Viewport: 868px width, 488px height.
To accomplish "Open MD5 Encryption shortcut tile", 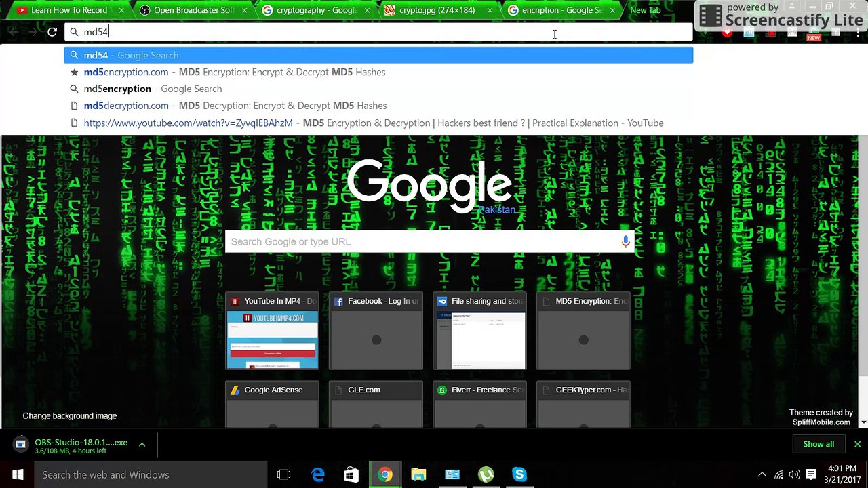I will coord(583,331).
